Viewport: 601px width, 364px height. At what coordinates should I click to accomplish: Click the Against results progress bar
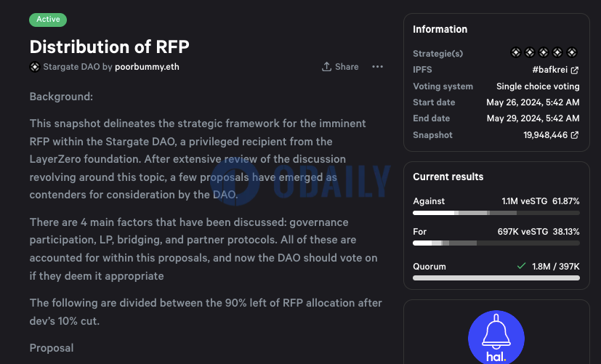coord(496,213)
